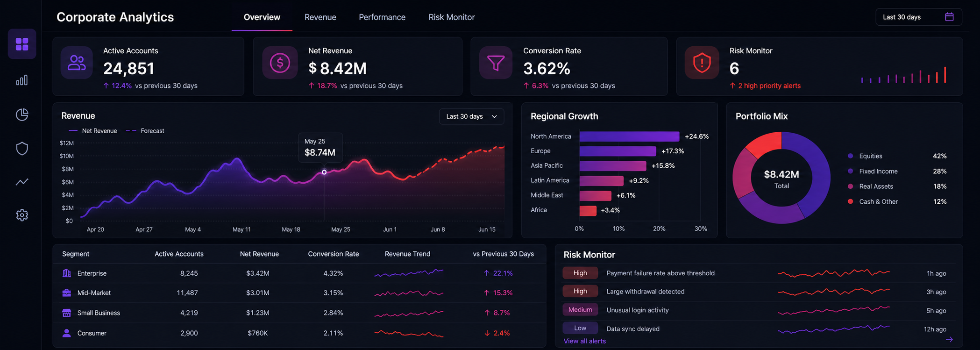Toggle the Net Revenue legend series
Screen dimensions: 980x350
click(x=93, y=131)
